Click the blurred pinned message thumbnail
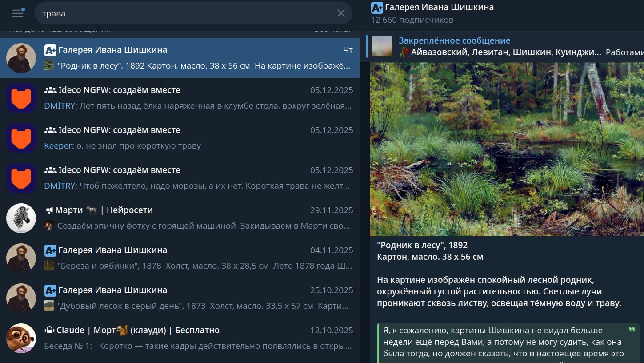 coord(382,46)
